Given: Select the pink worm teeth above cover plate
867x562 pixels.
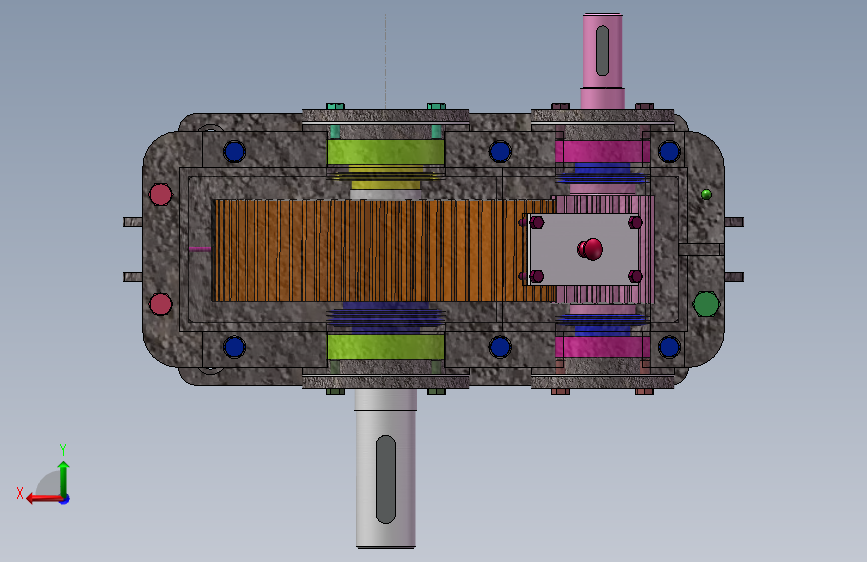Looking at the screenshot, I should coord(605,205).
